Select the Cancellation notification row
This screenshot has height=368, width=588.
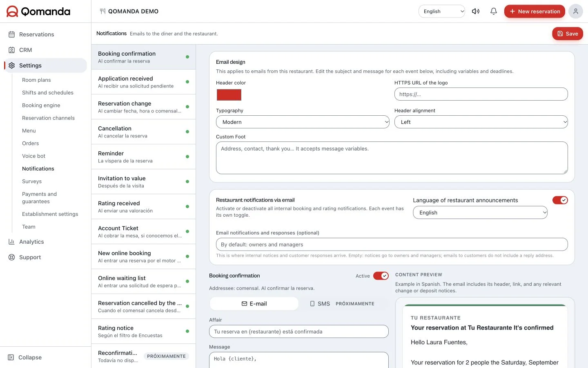pyautogui.click(x=144, y=132)
